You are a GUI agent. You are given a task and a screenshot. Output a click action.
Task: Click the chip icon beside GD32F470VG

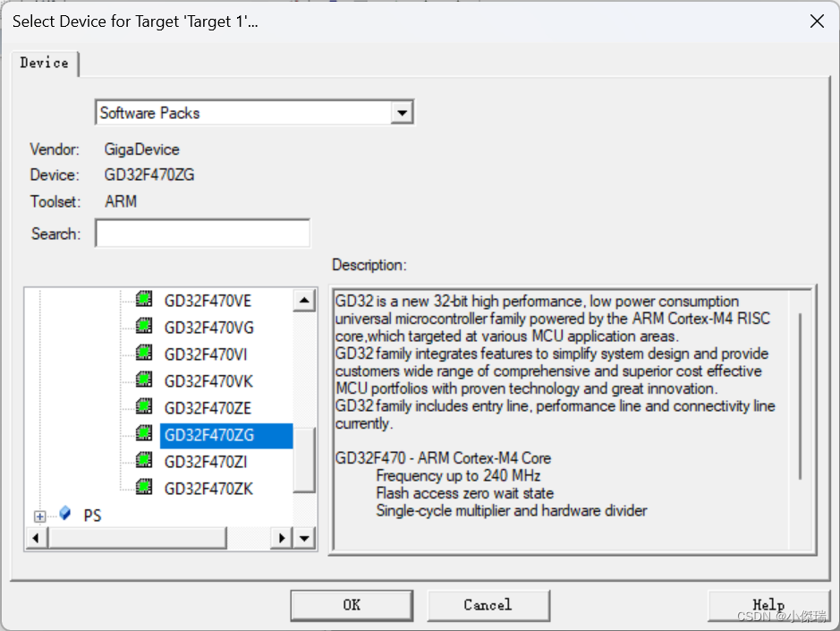point(144,326)
